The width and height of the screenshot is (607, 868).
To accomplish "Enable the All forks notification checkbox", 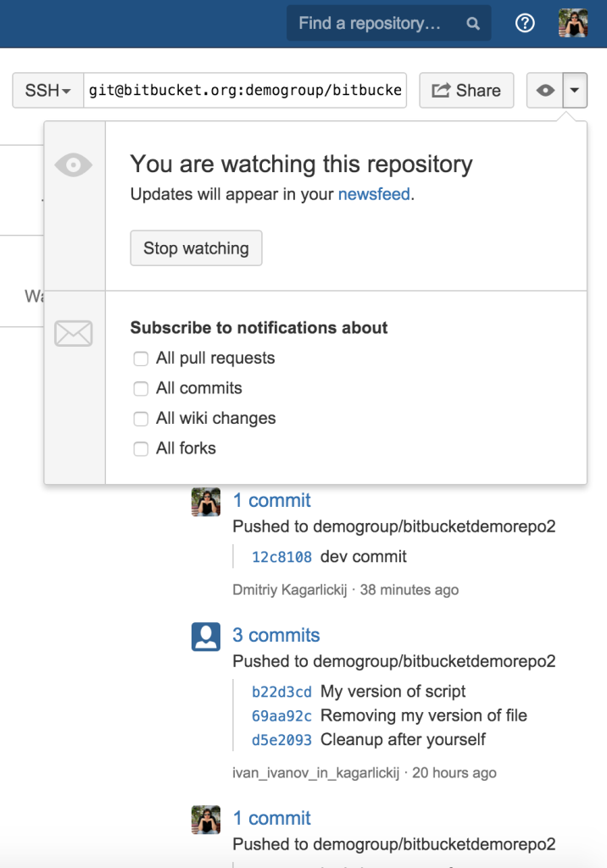I will point(141,448).
